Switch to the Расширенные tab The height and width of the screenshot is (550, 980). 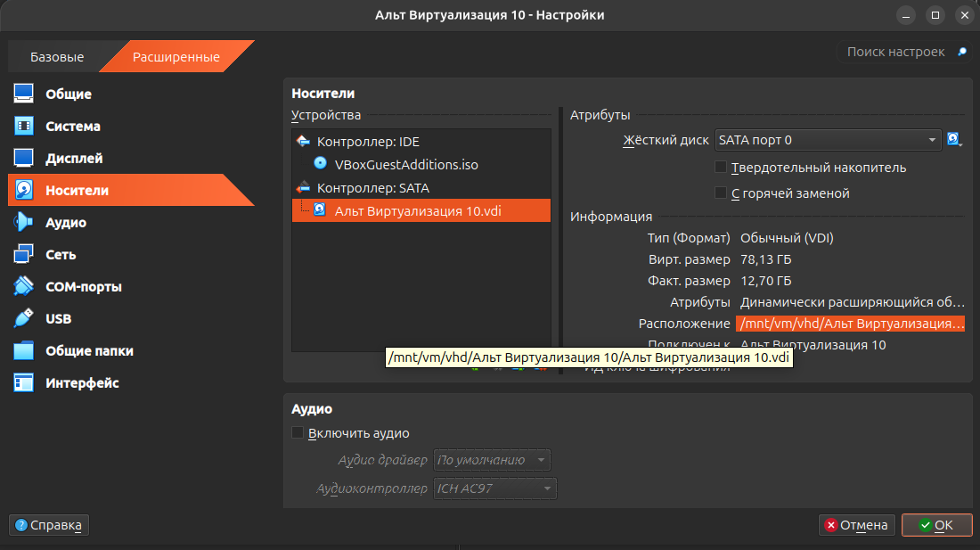176,57
